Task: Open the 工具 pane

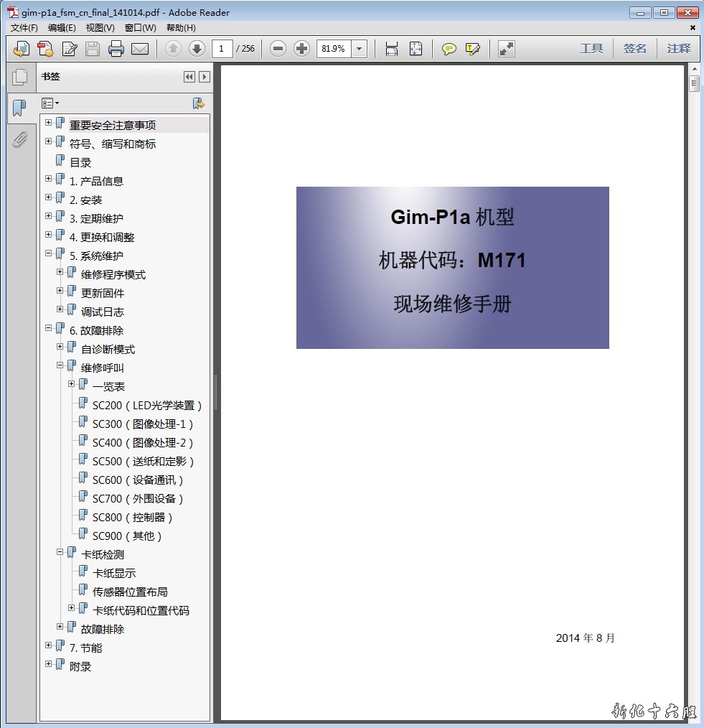Action: pyautogui.click(x=591, y=49)
